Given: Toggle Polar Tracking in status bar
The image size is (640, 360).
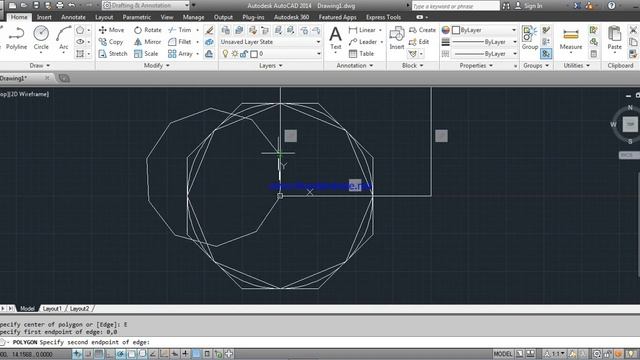Looking at the screenshot, I should (x=120, y=354).
